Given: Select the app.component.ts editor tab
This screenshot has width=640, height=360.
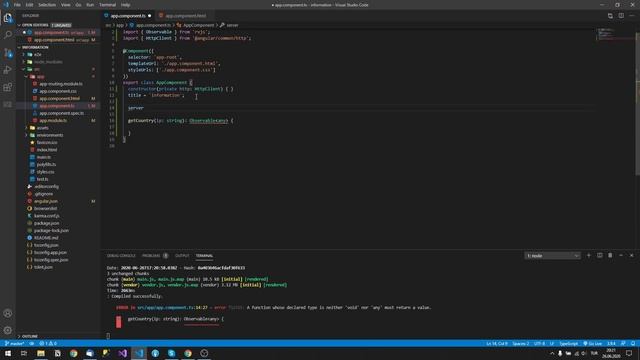Looking at the screenshot, I should tap(128, 16).
